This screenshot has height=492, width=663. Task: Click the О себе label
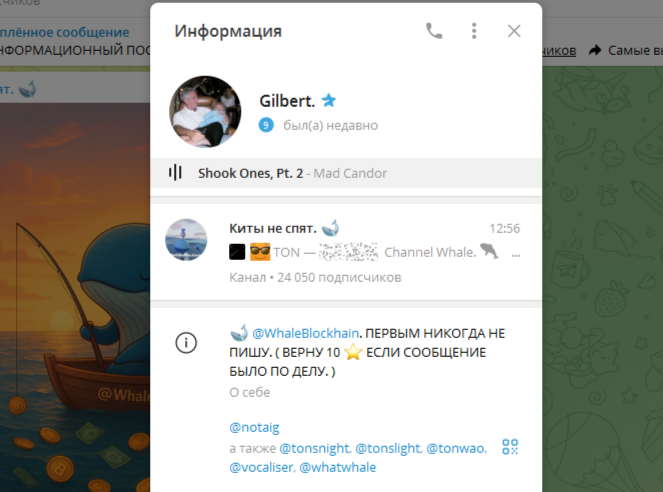[249, 392]
